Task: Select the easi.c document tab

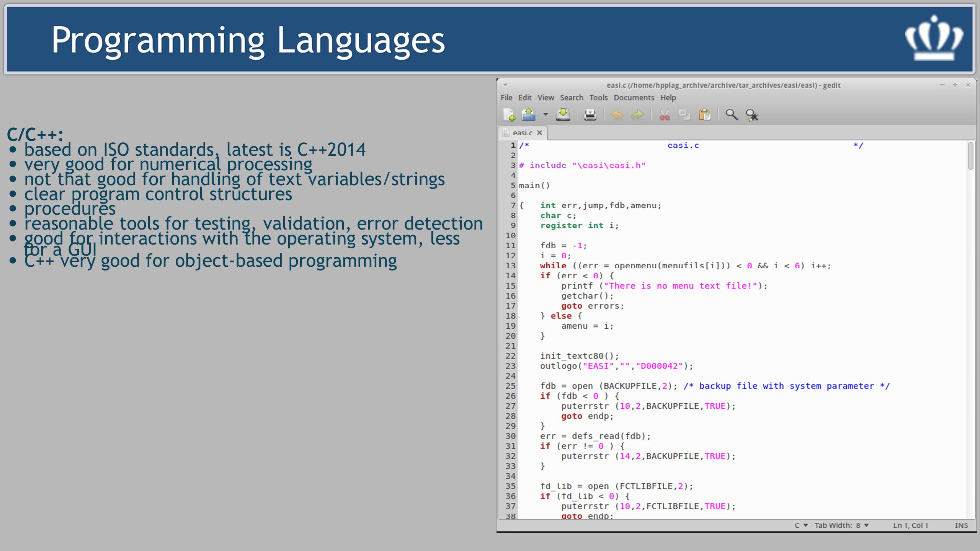Action: [522, 133]
